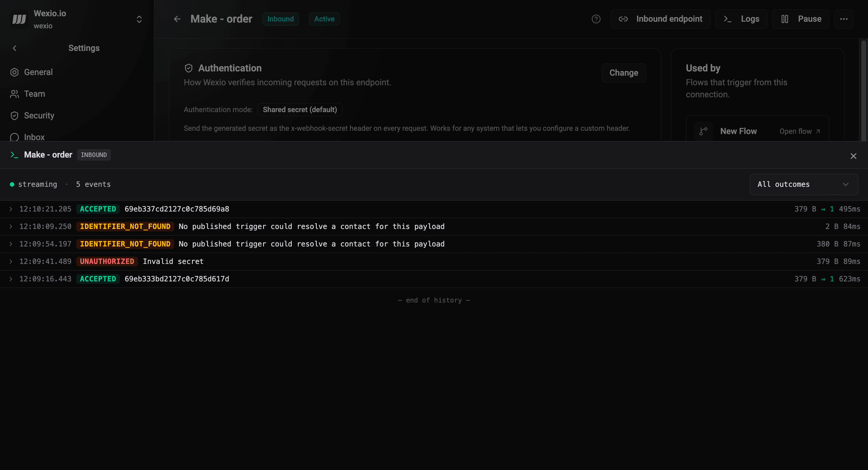Click the Inbound endpoint button
The width and height of the screenshot is (868, 470).
click(660, 19)
